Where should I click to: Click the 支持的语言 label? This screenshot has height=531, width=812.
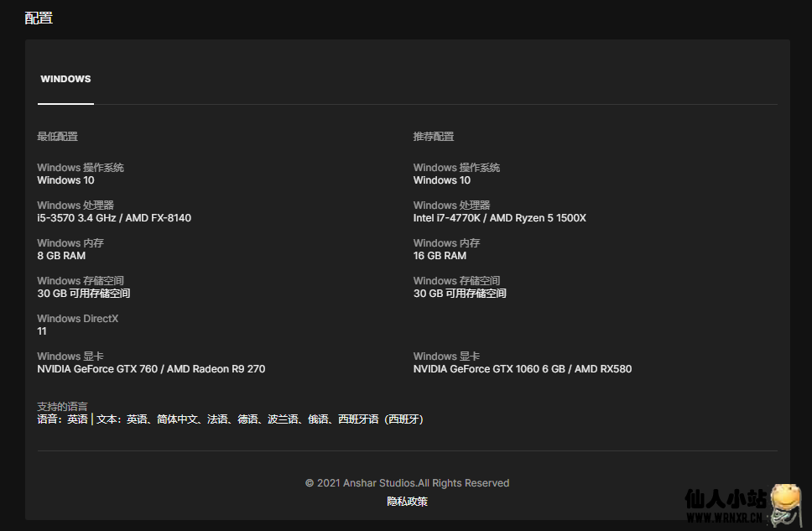tap(62, 407)
